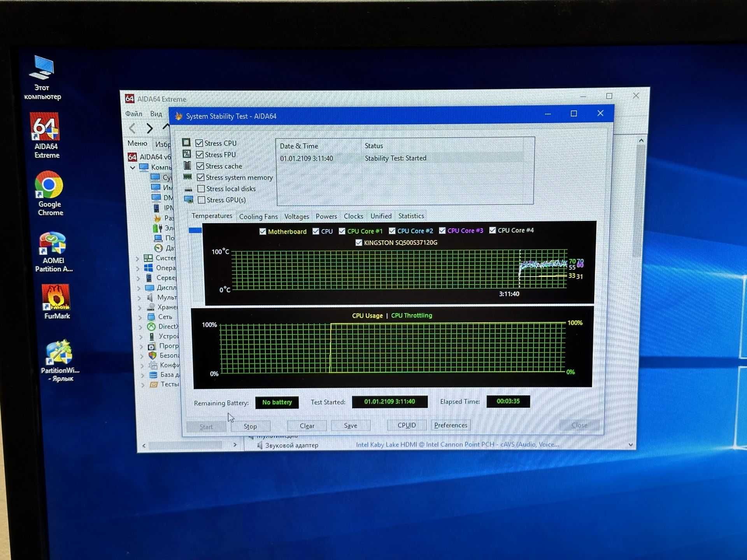Click the back arrow in AIDA64 toolbar

132,128
